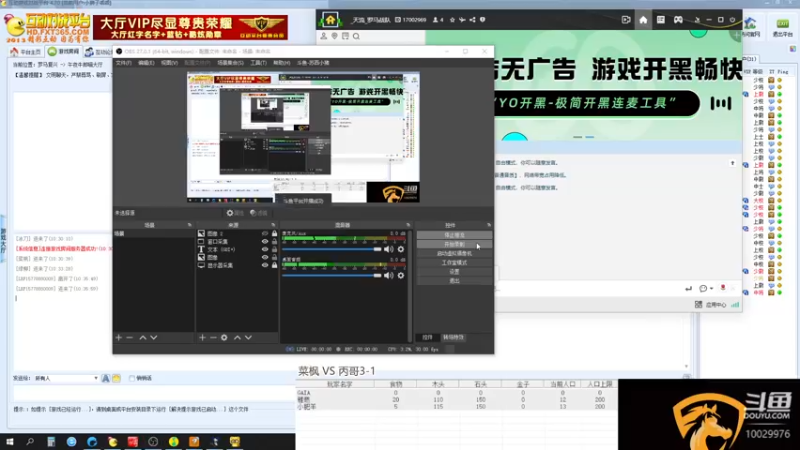Open the 帮助(H) menu in OBS
This screenshot has height=450, width=800.
(x=282, y=63)
